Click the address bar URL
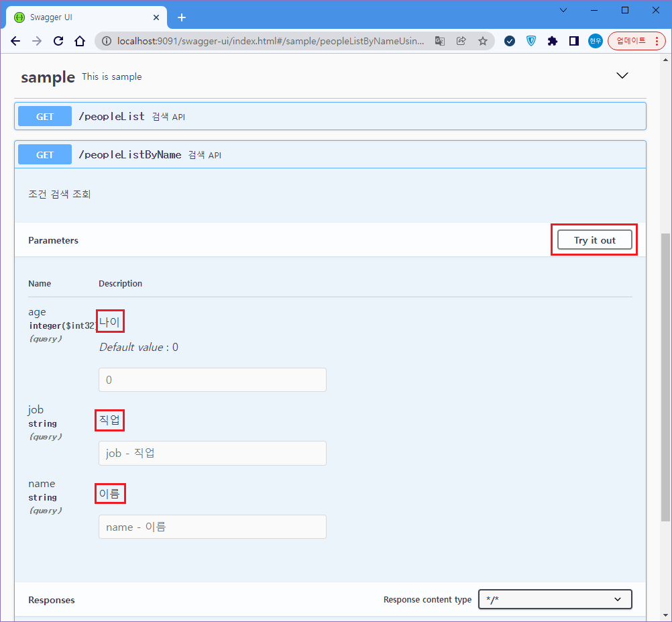This screenshot has width=672, height=622. (270, 41)
